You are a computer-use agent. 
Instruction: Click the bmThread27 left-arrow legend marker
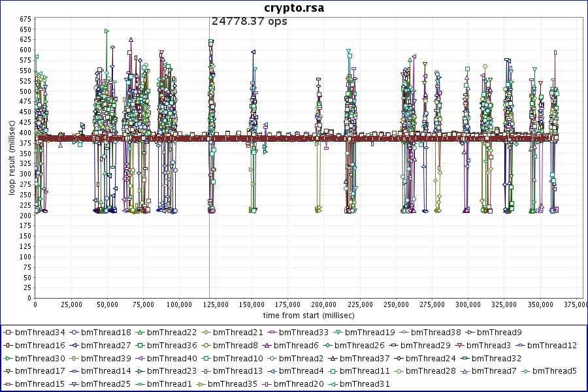(74, 346)
